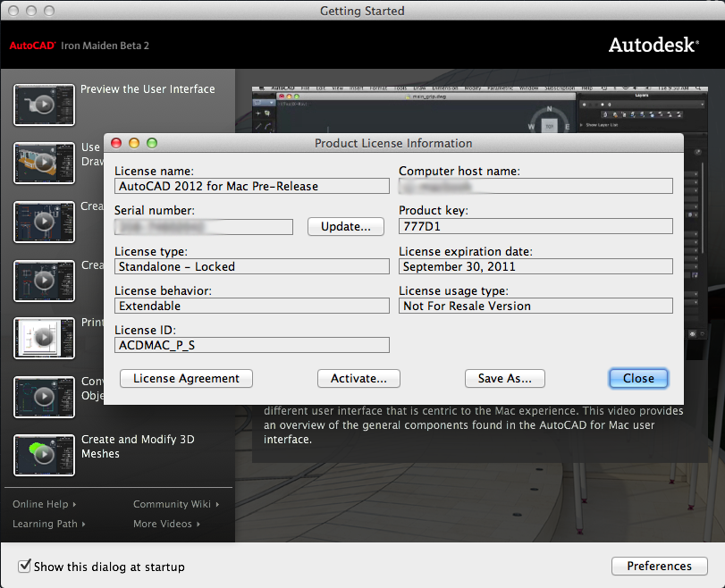Toggle Show this dialog at startup checkbox
Image resolution: width=725 pixels, height=588 pixels.
(24, 566)
